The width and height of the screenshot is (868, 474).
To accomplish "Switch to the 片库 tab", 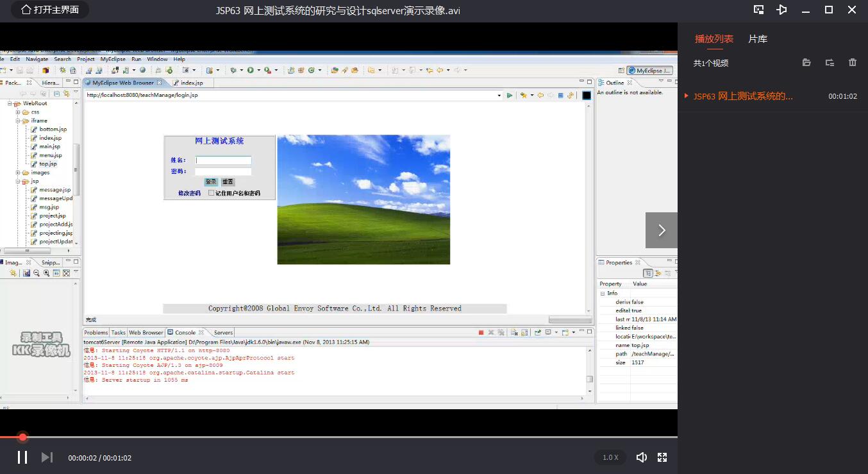I will coord(758,38).
